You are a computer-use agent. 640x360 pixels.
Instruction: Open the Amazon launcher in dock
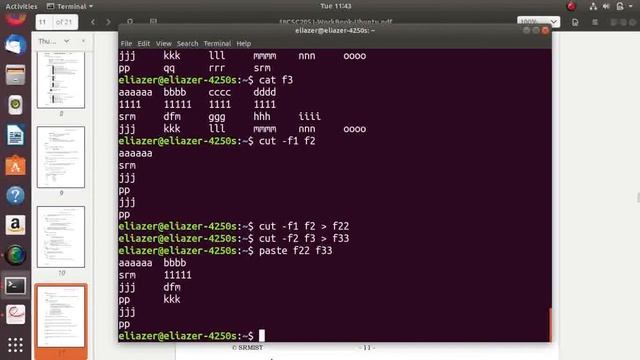[16, 225]
